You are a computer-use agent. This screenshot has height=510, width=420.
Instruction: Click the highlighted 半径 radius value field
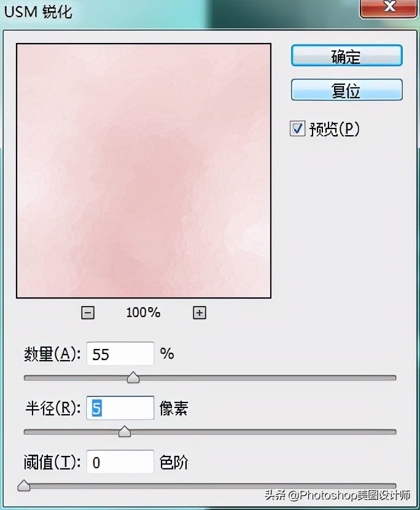pos(120,407)
